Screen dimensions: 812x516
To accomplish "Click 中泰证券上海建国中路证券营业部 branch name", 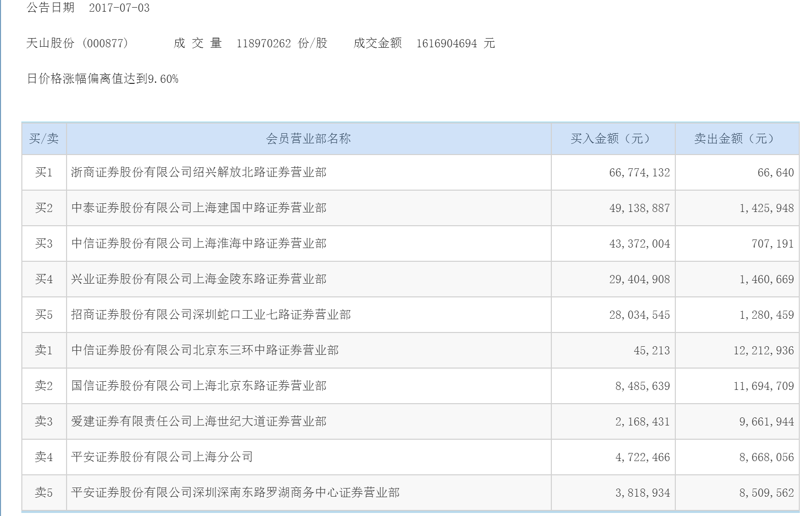I will [199, 208].
